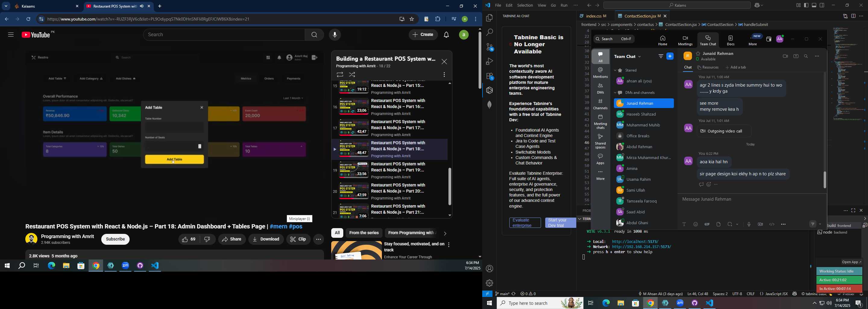Open VS Code Search view in activity bar
Viewport: 868px width, 309px height.
[489, 32]
